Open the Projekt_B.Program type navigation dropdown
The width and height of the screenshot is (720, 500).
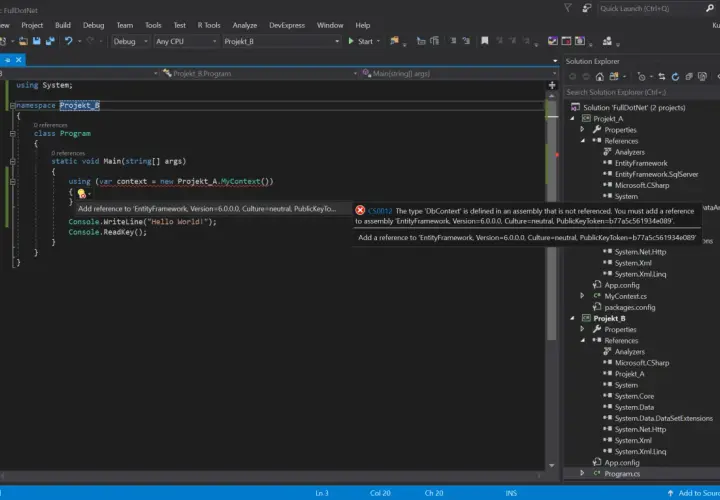pyautogui.click(x=259, y=73)
